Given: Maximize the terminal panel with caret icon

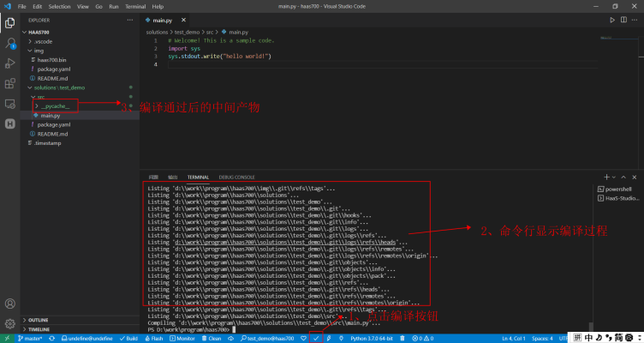Looking at the screenshot, I should click(623, 177).
